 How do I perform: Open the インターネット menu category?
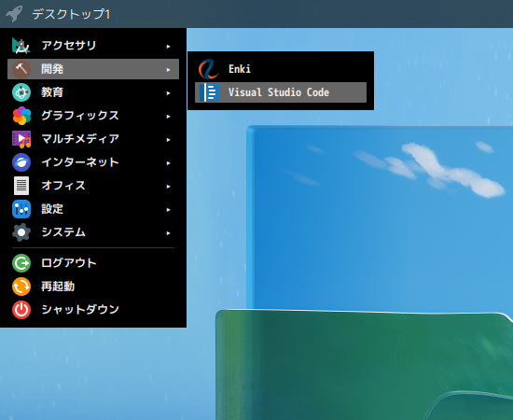(x=93, y=162)
